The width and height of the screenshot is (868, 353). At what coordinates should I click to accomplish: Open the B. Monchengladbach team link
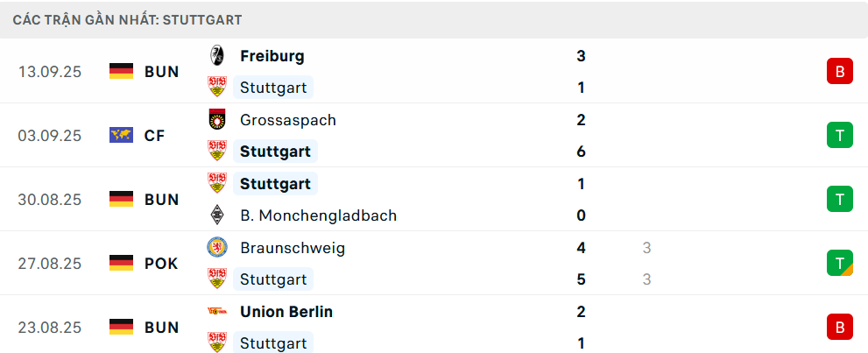(318, 215)
